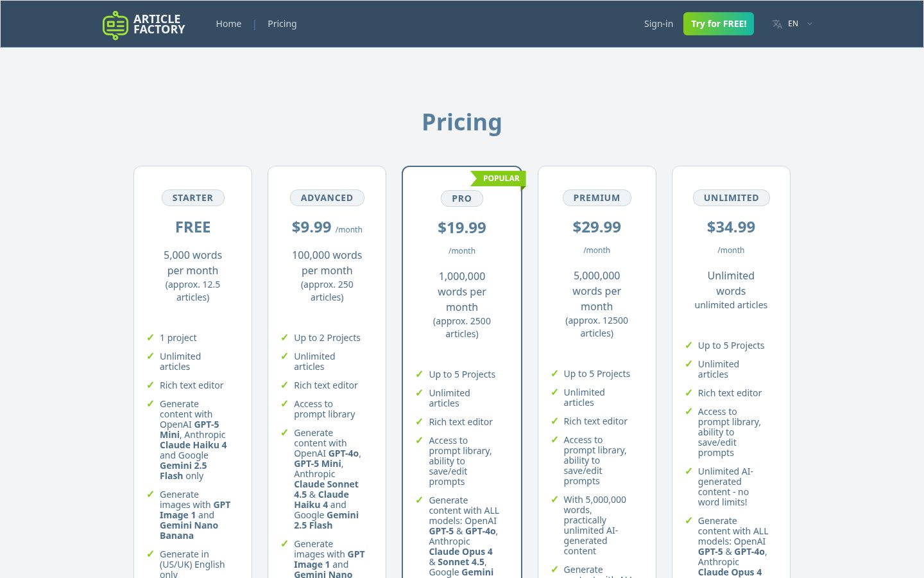Click '100,000 words per month' text
924x578 pixels.
[327, 263]
